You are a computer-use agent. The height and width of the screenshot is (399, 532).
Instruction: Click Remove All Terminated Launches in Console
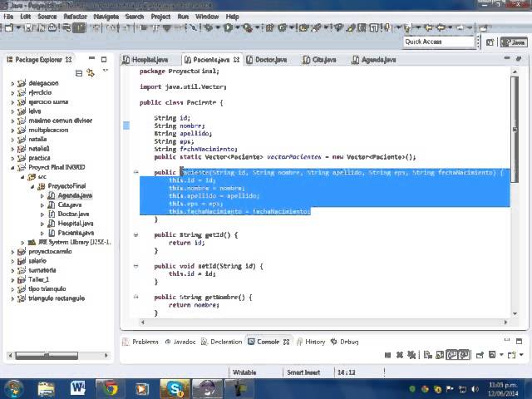[411, 355]
